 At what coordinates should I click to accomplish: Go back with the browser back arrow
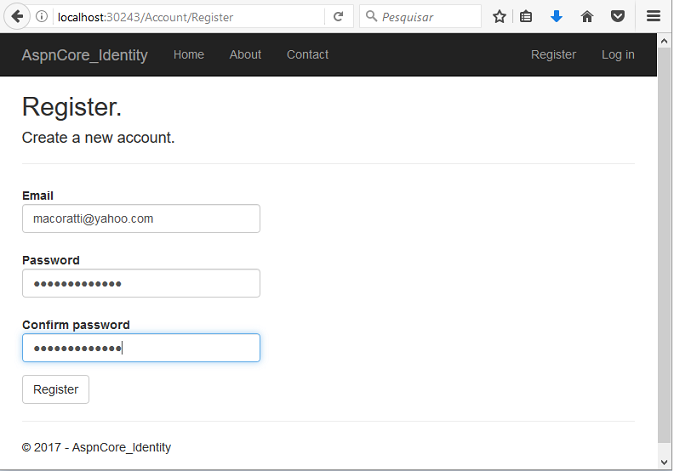(17, 17)
